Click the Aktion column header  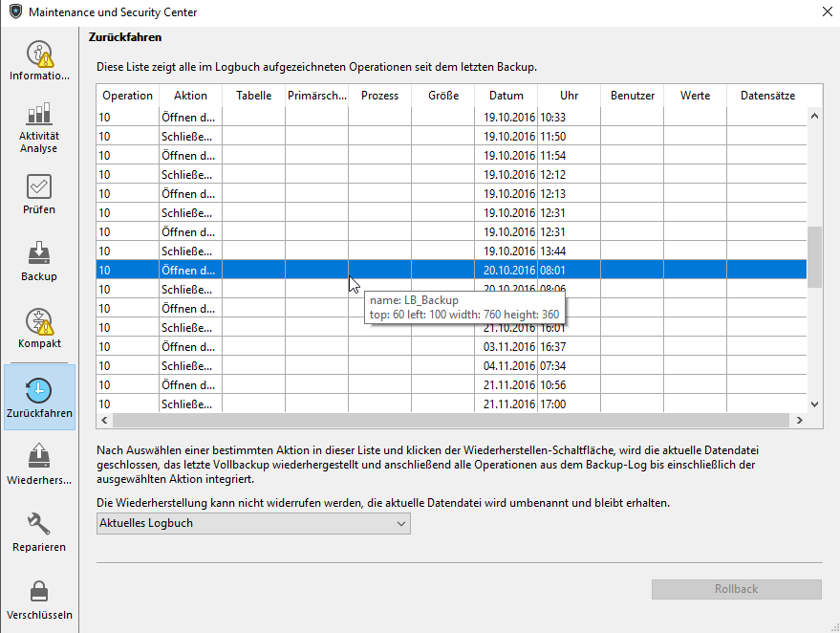(190, 96)
